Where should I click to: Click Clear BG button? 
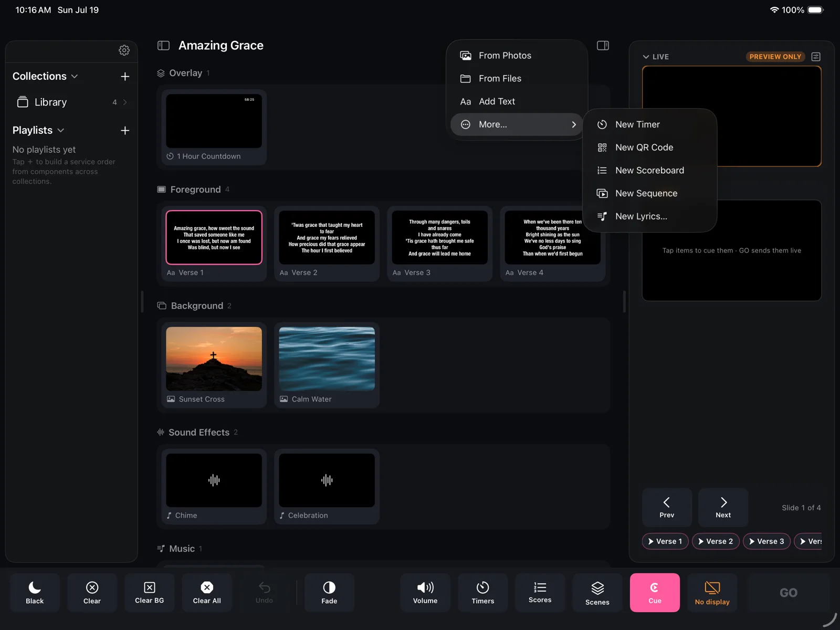pos(150,593)
